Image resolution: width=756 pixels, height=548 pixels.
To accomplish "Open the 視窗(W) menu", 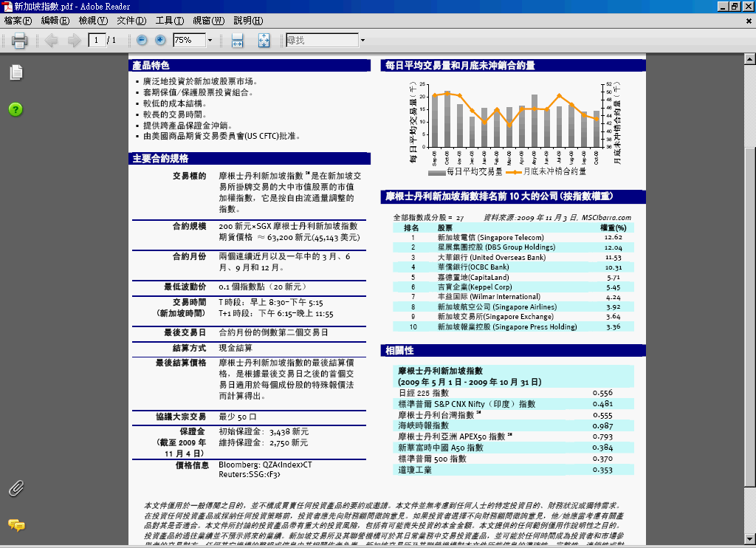I will pos(208,21).
